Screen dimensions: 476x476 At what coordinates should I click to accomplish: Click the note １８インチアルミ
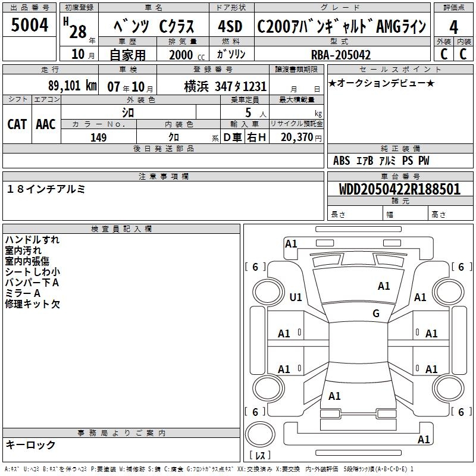[x=46, y=189]
